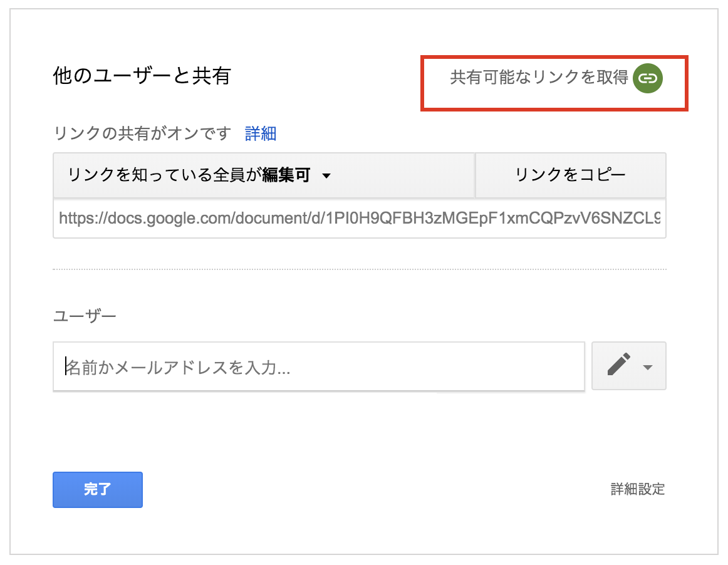The height and width of the screenshot is (565, 728).
Task: Click the gray permission button containing the pencil
Action: 629,366
